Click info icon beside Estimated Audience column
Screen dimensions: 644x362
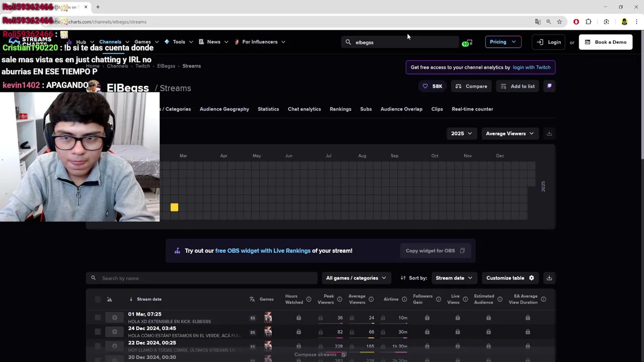[x=500, y=299]
